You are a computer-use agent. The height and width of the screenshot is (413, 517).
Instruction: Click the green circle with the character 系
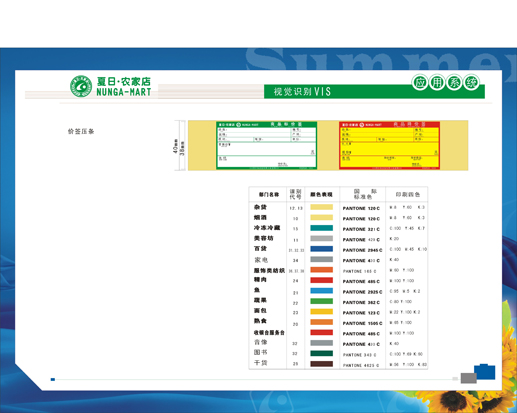[x=454, y=82]
